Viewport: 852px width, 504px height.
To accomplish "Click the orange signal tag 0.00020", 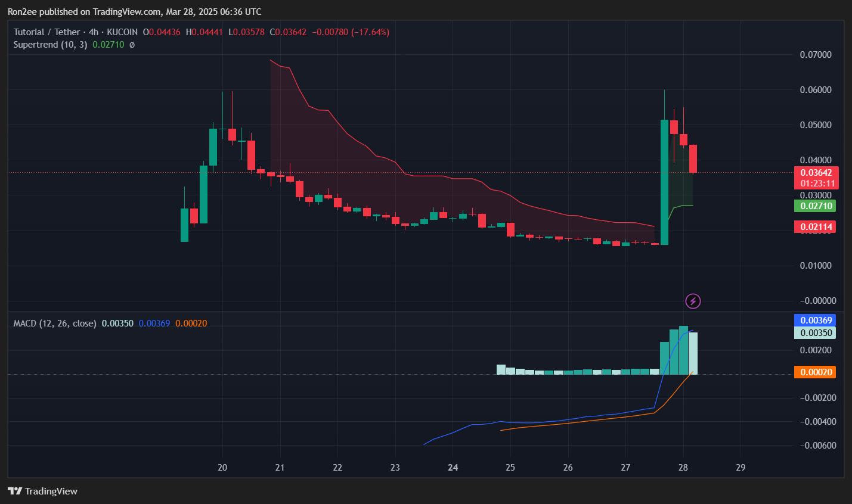I will click(815, 372).
